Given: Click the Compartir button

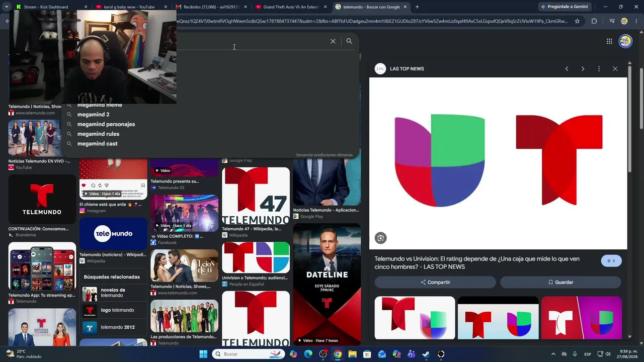Looking at the screenshot, I should click(x=436, y=283).
